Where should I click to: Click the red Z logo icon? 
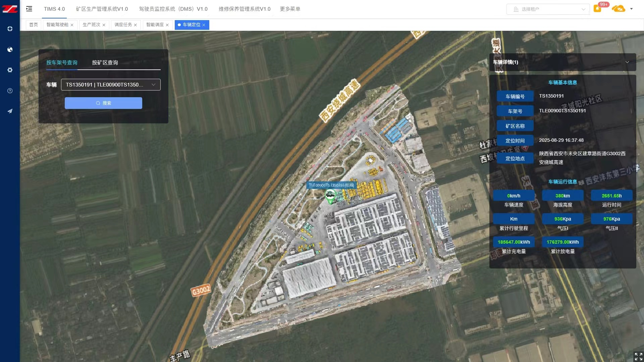(x=10, y=9)
